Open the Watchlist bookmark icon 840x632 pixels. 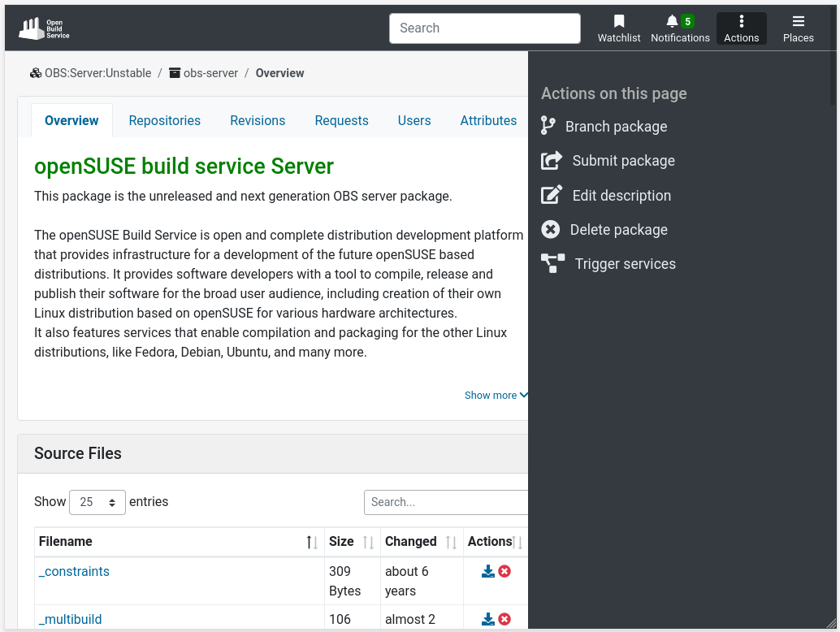click(619, 28)
